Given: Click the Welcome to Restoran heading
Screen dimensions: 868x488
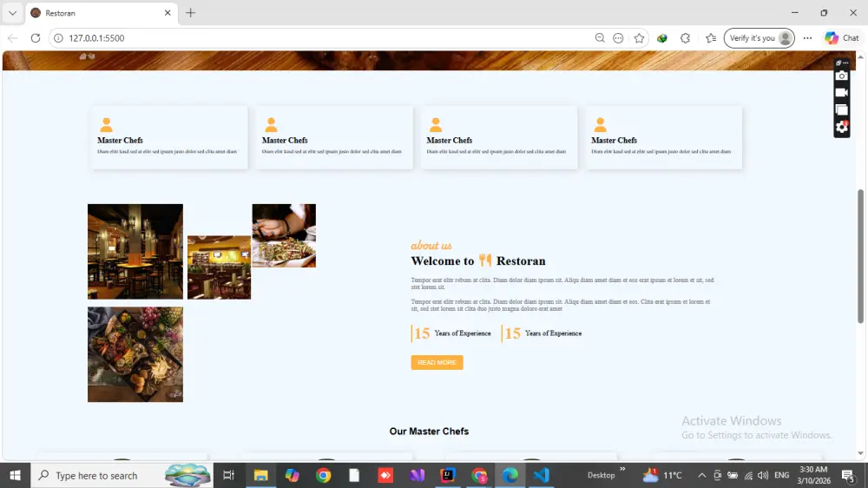Looking at the screenshot, I should click(x=478, y=260).
